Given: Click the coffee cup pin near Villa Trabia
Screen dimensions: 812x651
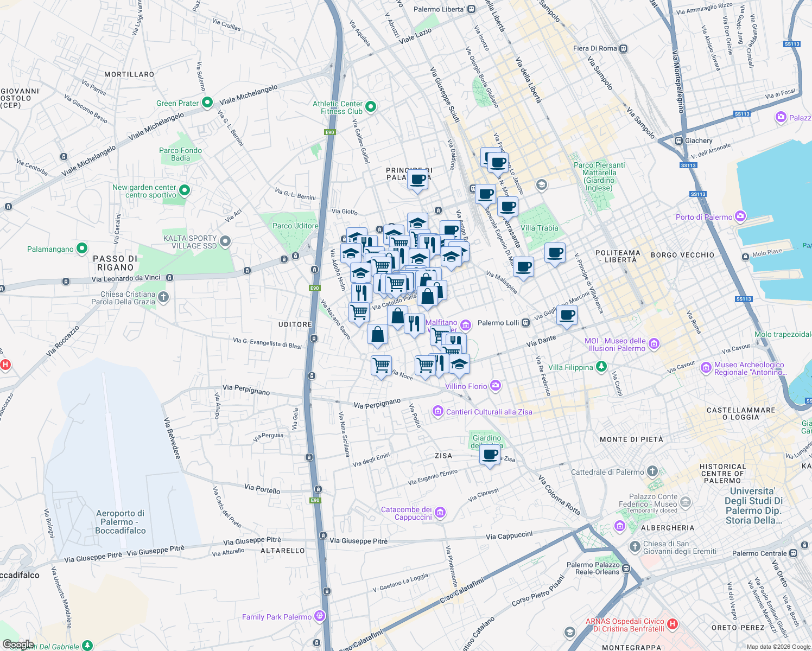Looking at the screenshot, I should [555, 251].
